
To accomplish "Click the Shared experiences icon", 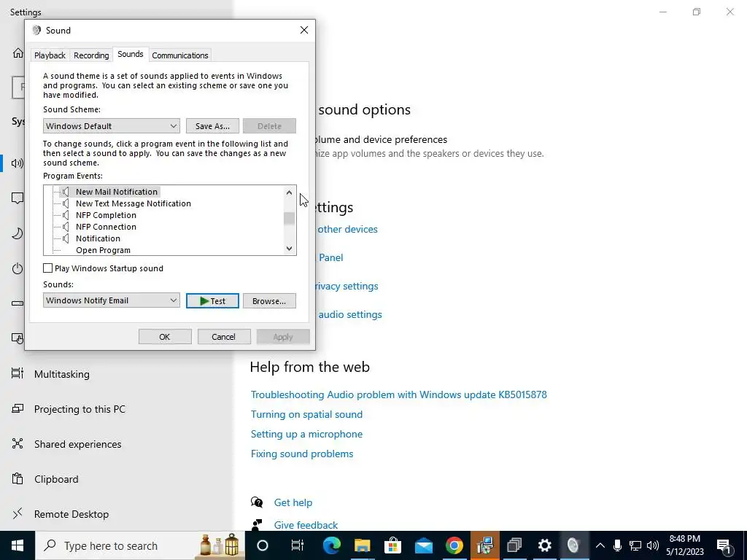I will [18, 444].
